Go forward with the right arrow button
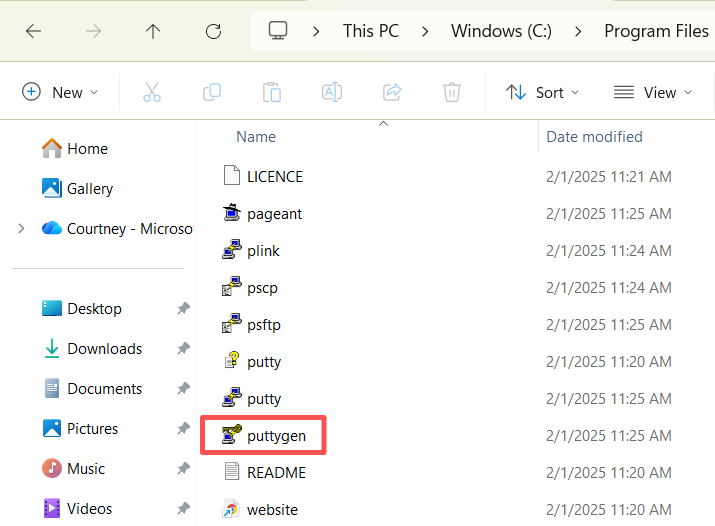715x526 pixels. [93, 31]
